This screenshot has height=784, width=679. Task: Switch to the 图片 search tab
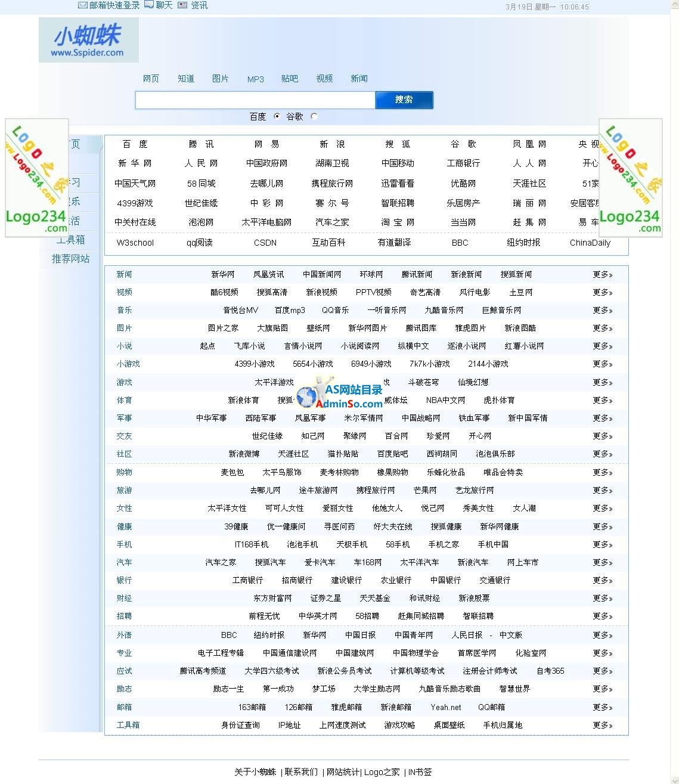(x=221, y=79)
